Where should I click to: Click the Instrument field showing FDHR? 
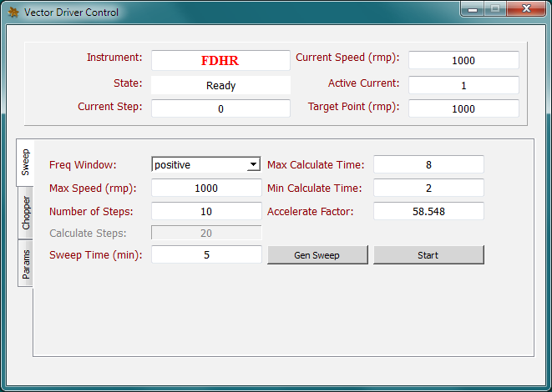click(x=220, y=61)
